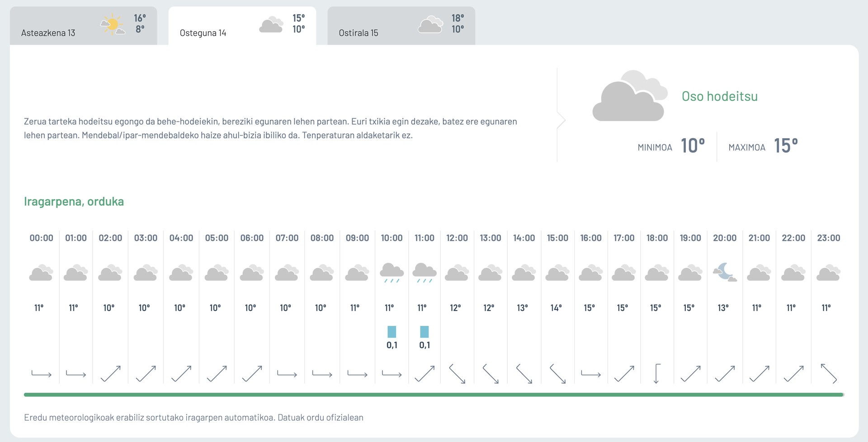
Task: Click the 14° temperature at 15:00
Action: click(556, 308)
